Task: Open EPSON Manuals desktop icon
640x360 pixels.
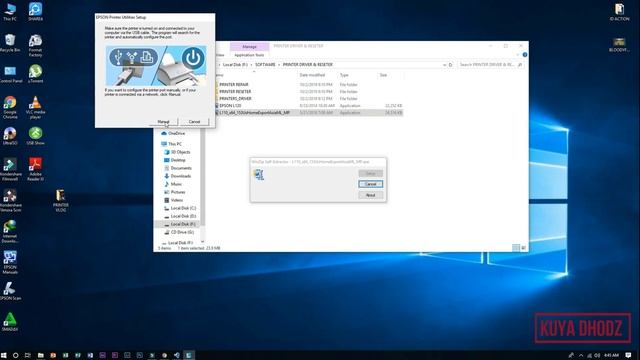Action: tap(10, 262)
